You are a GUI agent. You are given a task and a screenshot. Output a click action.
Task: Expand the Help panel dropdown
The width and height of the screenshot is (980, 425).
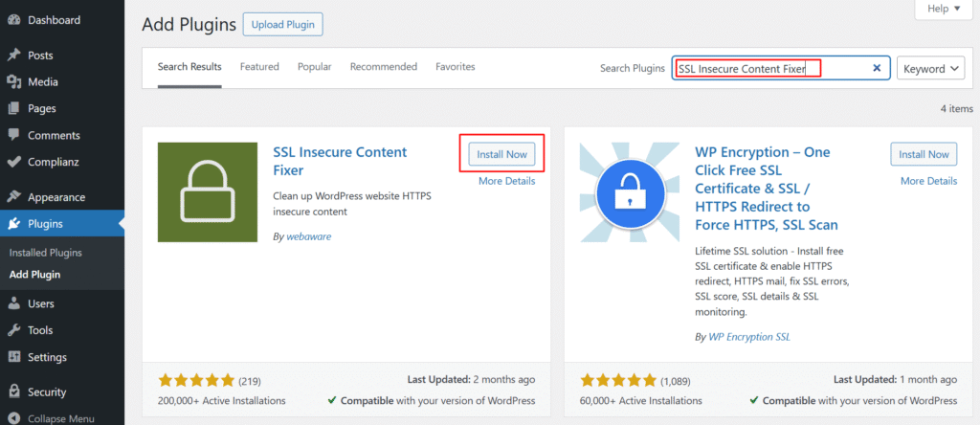[x=944, y=9]
